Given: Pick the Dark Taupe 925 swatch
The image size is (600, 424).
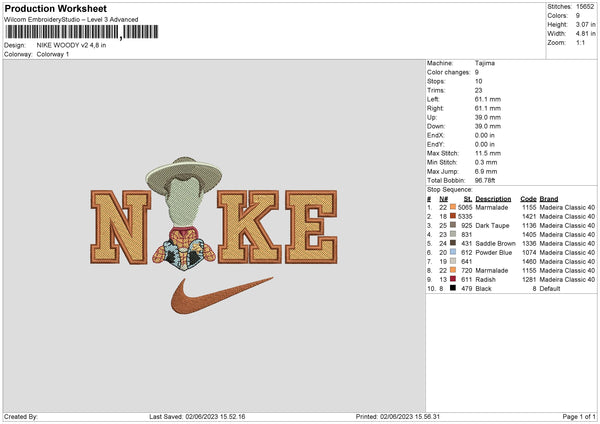Looking at the screenshot, I should (x=453, y=225).
